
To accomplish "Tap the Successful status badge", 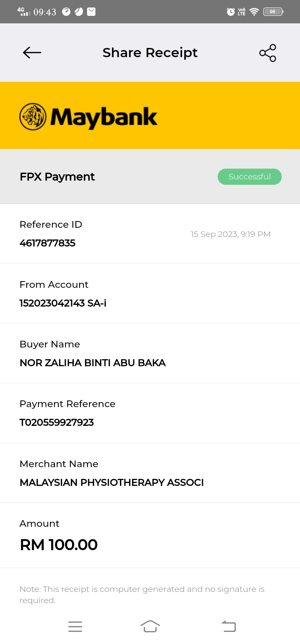I will pos(250,176).
